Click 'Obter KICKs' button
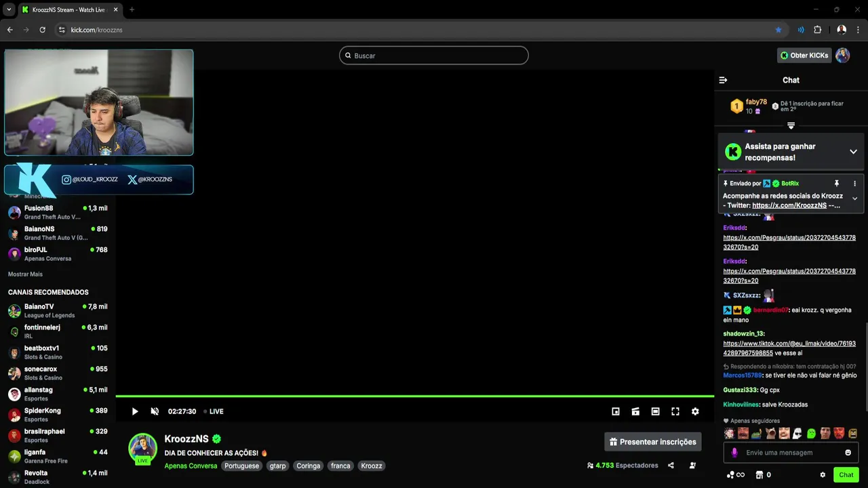This screenshot has height=488, width=868. point(804,56)
